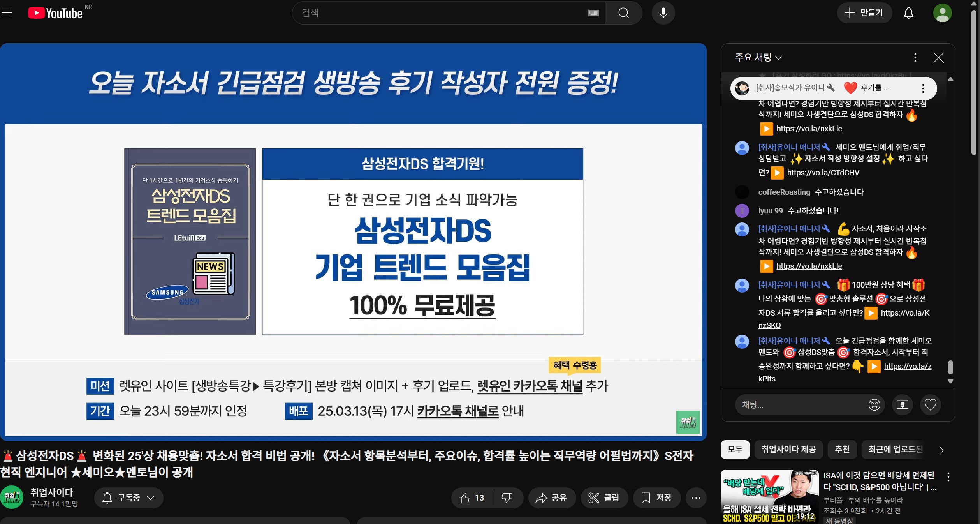This screenshot has width=980, height=524.
Task: Send a heart reaction in chat
Action: (x=930, y=405)
